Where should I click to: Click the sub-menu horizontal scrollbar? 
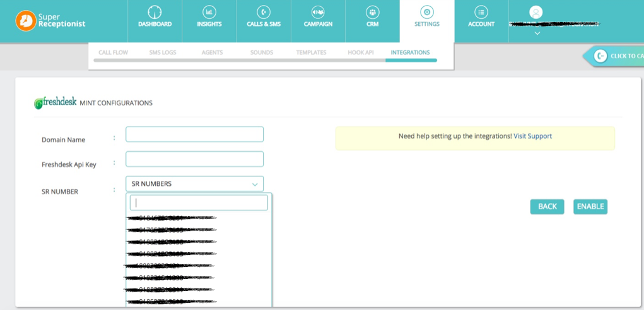coord(266,60)
